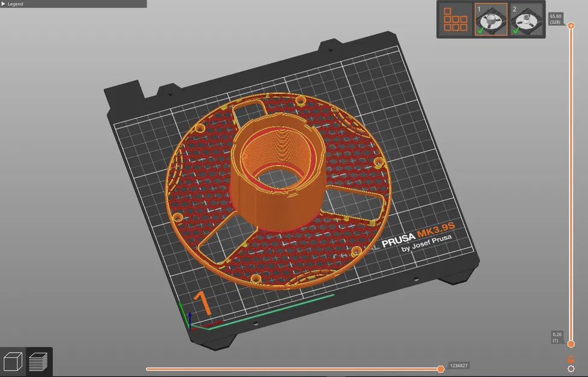Viewport: 588px width, 377px height.
Task: Click the move counter showing 1236827
Action: [458, 366]
